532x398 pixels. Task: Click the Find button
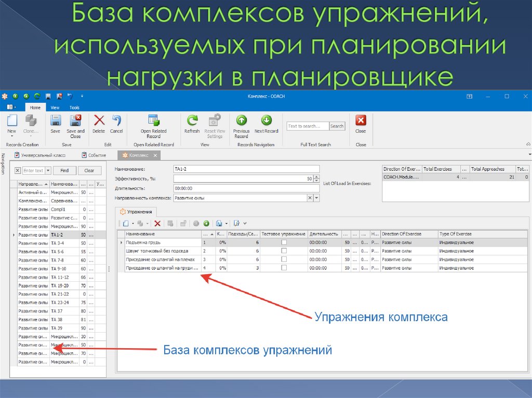64,171
